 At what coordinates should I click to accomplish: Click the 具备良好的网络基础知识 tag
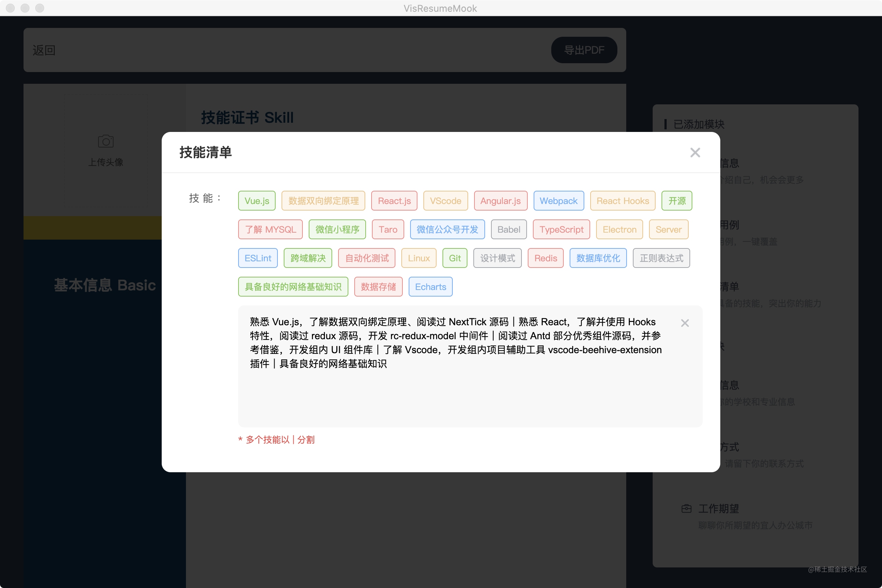pos(293,287)
